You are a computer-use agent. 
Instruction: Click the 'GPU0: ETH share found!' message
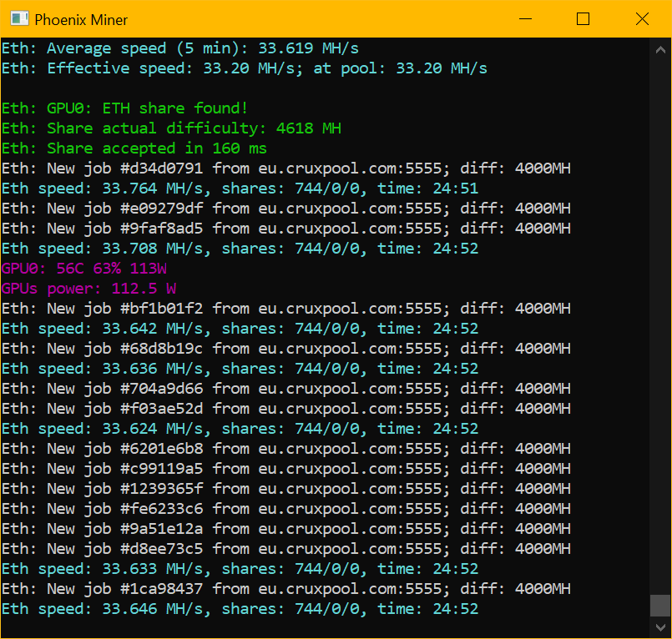click(124, 108)
